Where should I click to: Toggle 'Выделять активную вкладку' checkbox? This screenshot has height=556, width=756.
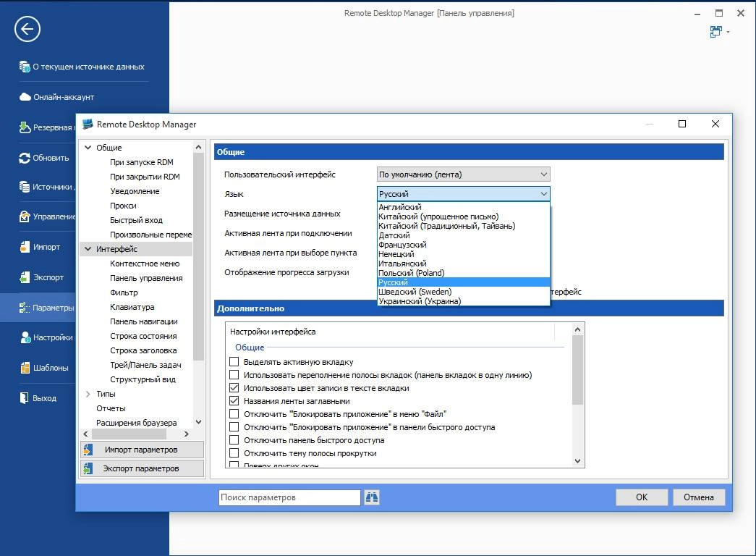pos(234,361)
